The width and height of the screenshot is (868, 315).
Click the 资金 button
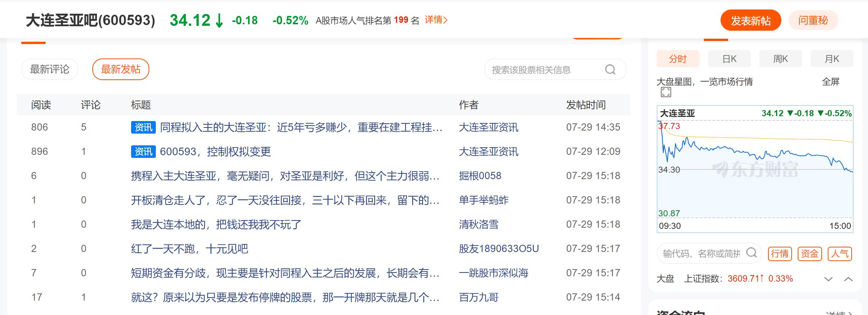(809, 254)
